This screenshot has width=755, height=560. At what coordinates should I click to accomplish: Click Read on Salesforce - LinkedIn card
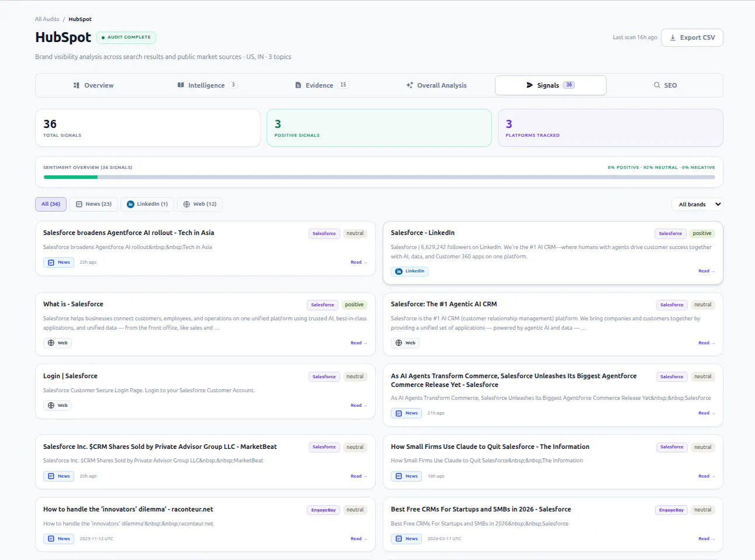(x=706, y=271)
